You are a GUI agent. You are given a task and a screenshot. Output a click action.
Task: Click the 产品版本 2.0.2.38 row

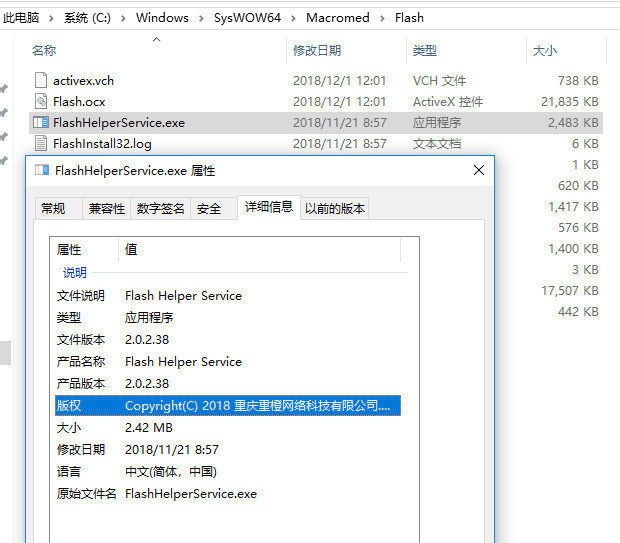[228, 384]
